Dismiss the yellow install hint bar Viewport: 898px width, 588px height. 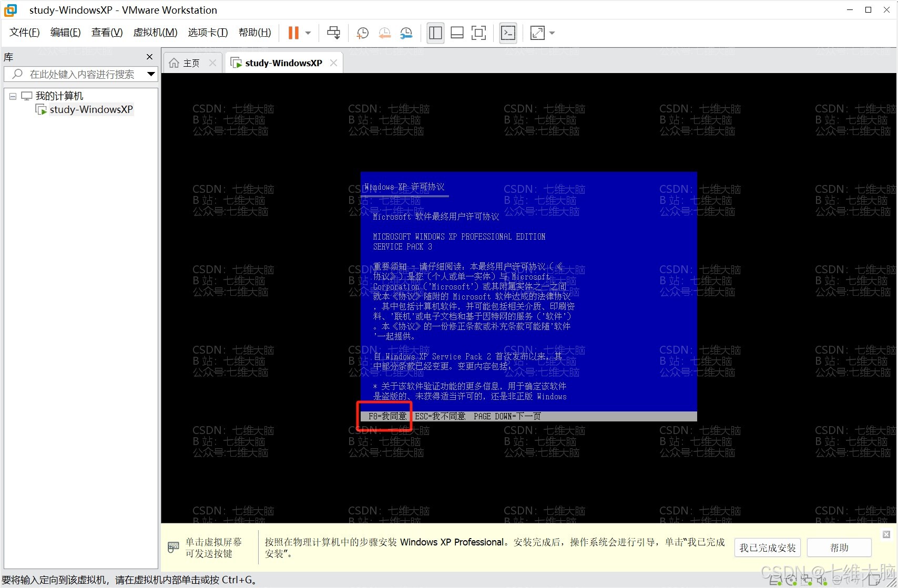(886, 534)
